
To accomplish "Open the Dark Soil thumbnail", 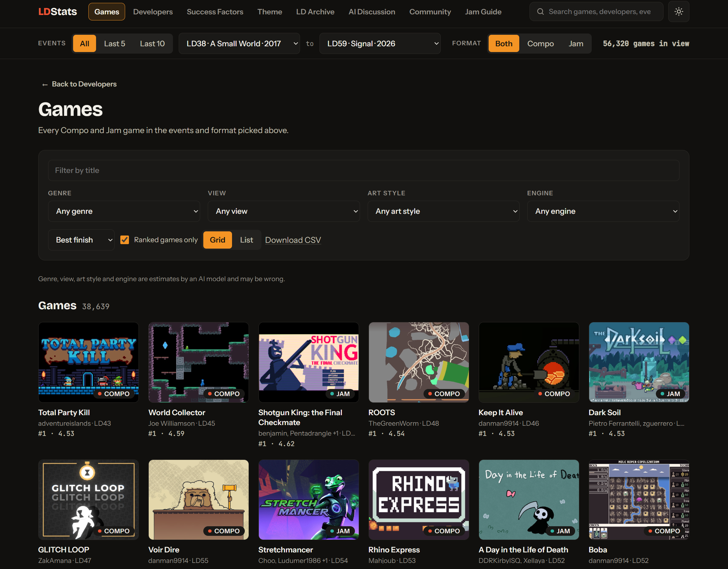I will pos(639,362).
